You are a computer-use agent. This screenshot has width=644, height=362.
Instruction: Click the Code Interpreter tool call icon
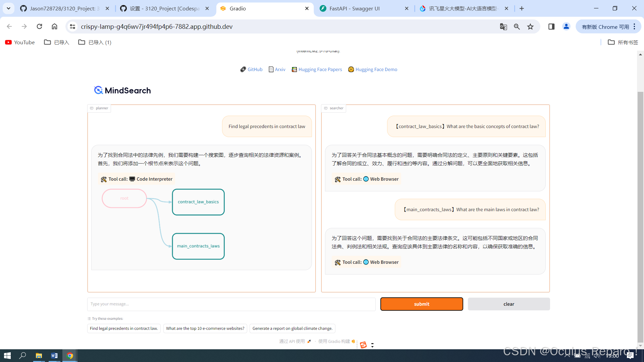click(132, 179)
